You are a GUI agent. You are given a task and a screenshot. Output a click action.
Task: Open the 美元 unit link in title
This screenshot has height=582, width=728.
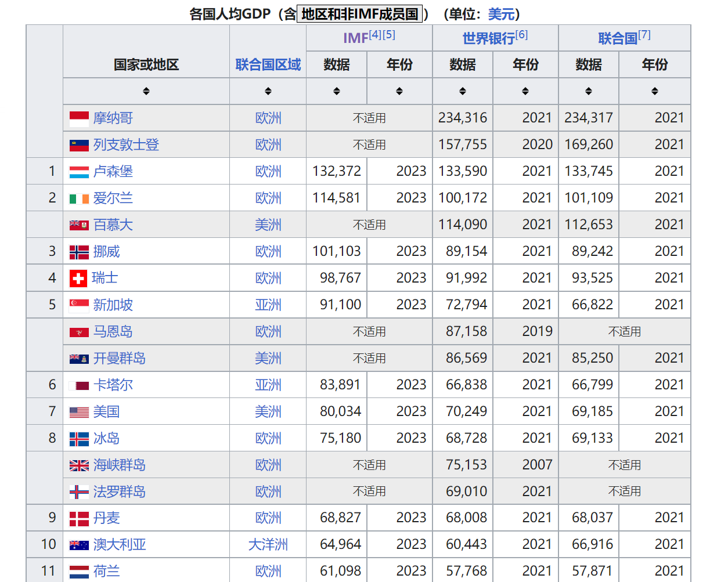(x=501, y=14)
